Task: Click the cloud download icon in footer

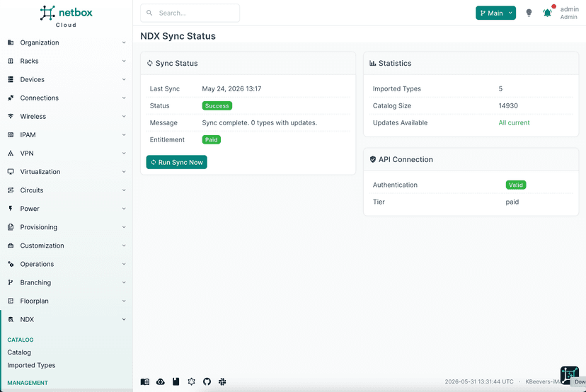Action: pyautogui.click(x=161, y=381)
